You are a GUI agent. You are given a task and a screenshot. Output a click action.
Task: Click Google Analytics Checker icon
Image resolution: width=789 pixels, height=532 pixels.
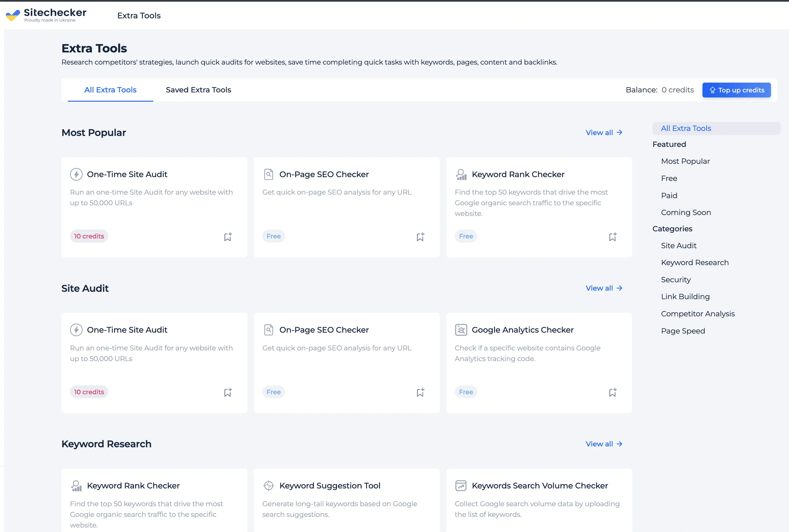point(461,330)
